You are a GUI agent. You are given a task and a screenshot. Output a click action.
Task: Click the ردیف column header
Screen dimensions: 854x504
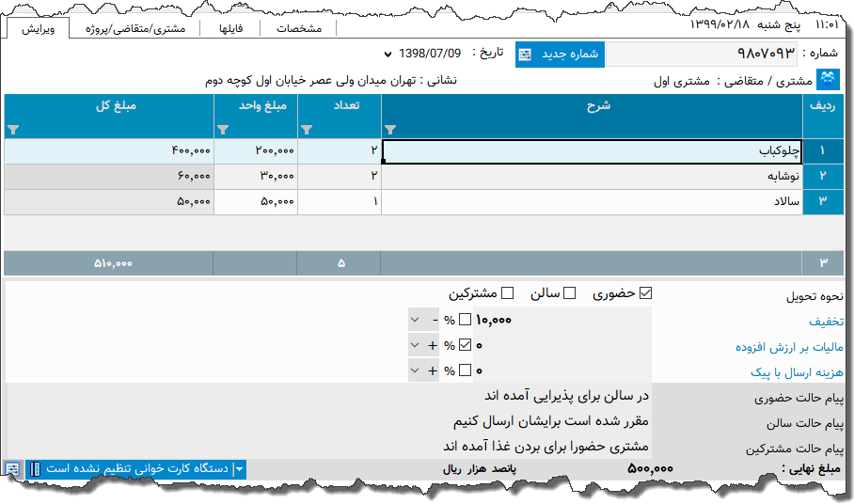pyautogui.click(x=823, y=116)
